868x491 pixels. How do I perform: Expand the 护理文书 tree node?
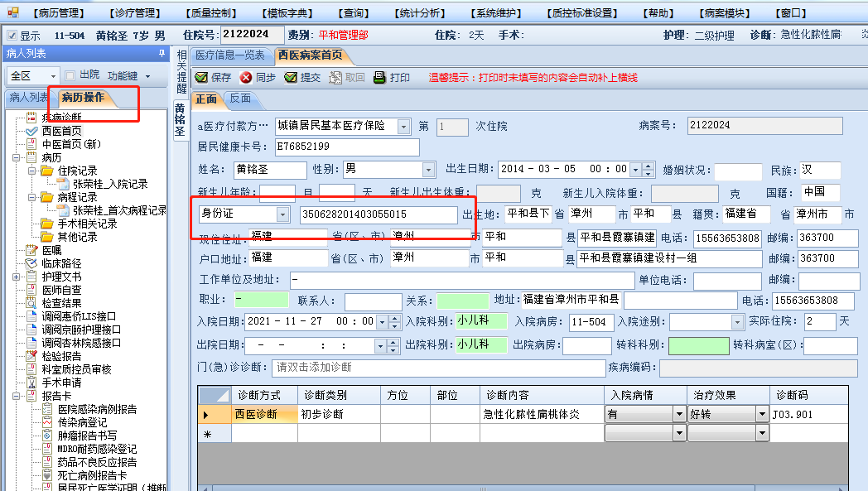click(16, 277)
